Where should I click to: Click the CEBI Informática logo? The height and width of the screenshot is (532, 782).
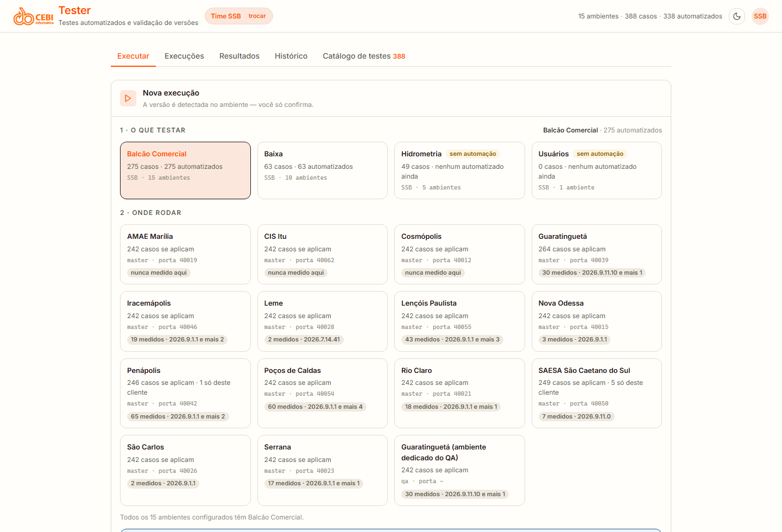(34, 16)
